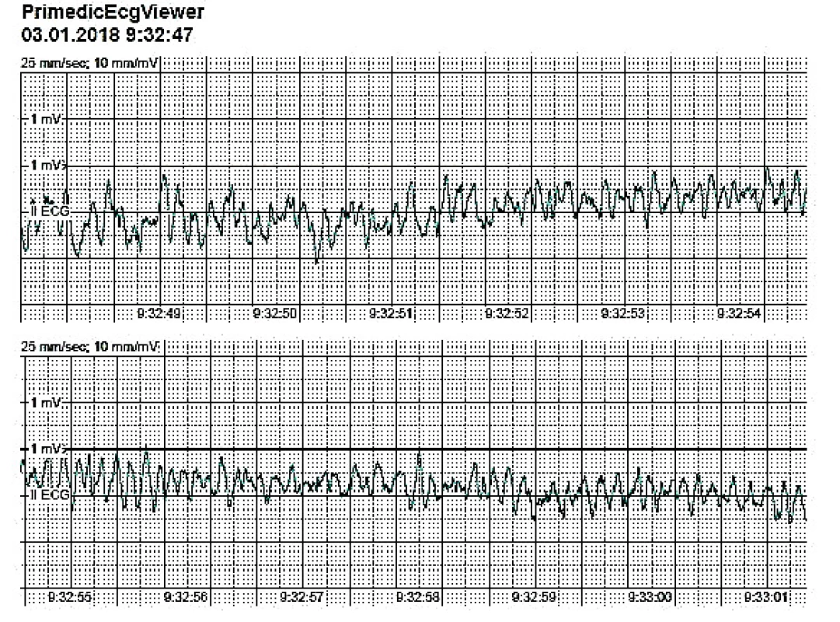840x622 pixels.
Task: Select the 9:32:52 time marker
Action: [x=507, y=313]
